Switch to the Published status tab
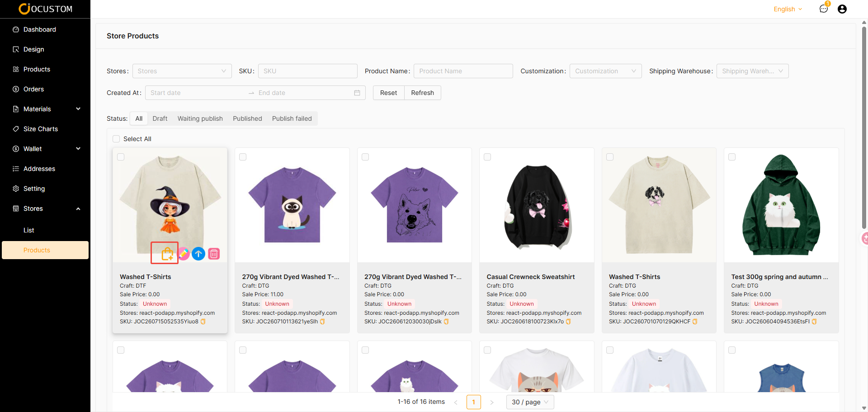The image size is (868, 412). (247, 118)
